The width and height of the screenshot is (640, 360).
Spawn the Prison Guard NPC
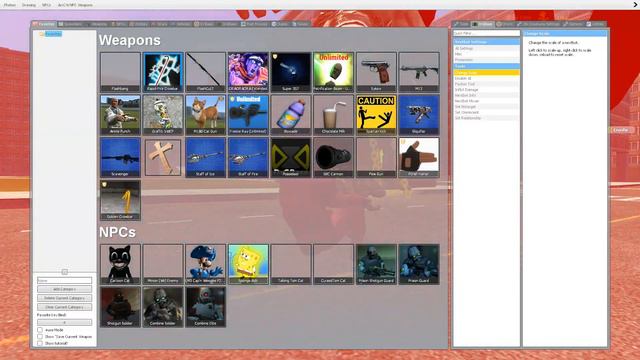click(419, 264)
